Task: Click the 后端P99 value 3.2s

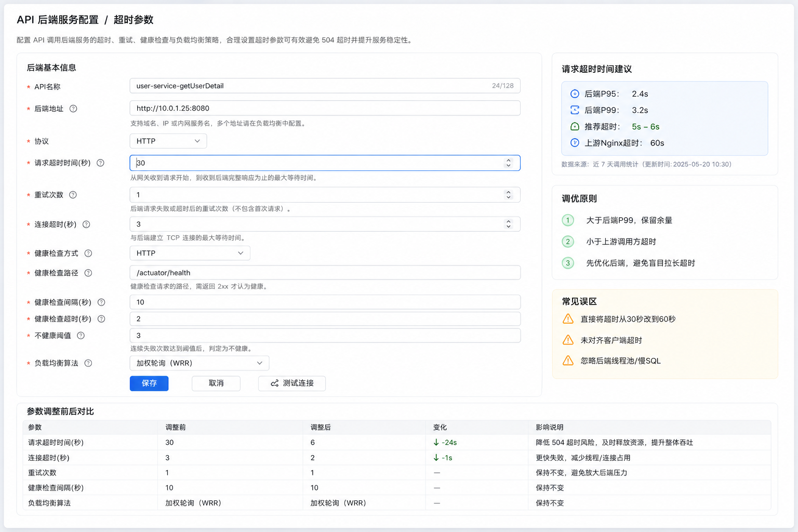Action: click(x=640, y=110)
